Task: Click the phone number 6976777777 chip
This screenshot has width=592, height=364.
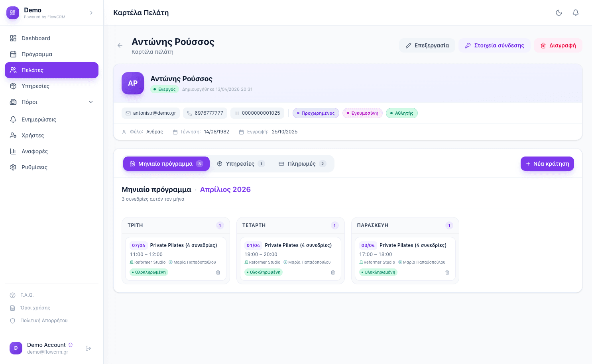Action: click(205, 113)
